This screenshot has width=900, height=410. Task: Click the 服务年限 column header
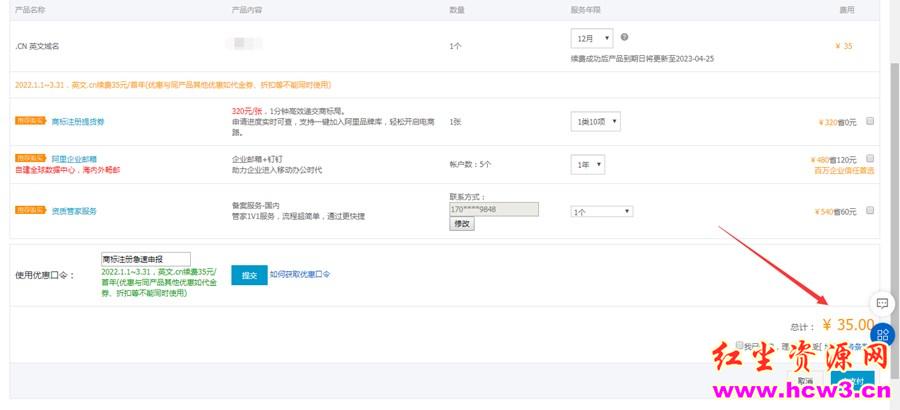point(585,10)
